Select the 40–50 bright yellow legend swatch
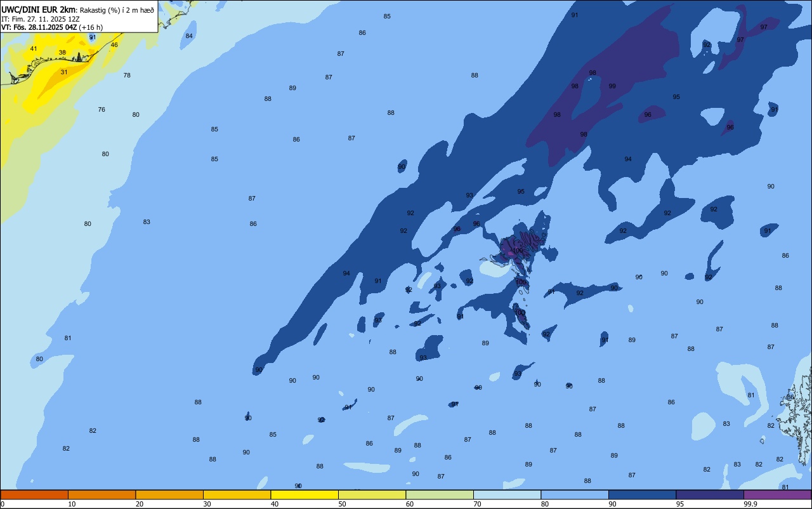812x509 pixels. (304, 494)
